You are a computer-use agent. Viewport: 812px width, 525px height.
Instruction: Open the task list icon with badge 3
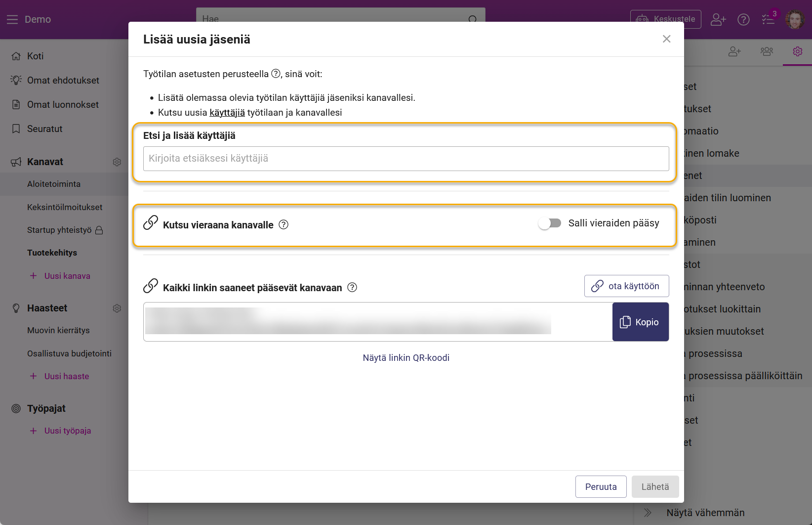768,19
